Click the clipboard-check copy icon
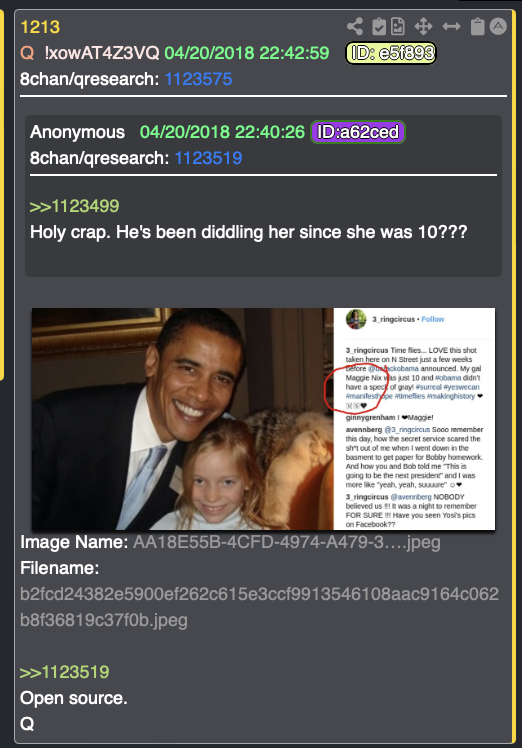The width and height of the screenshot is (522, 748). (379, 27)
